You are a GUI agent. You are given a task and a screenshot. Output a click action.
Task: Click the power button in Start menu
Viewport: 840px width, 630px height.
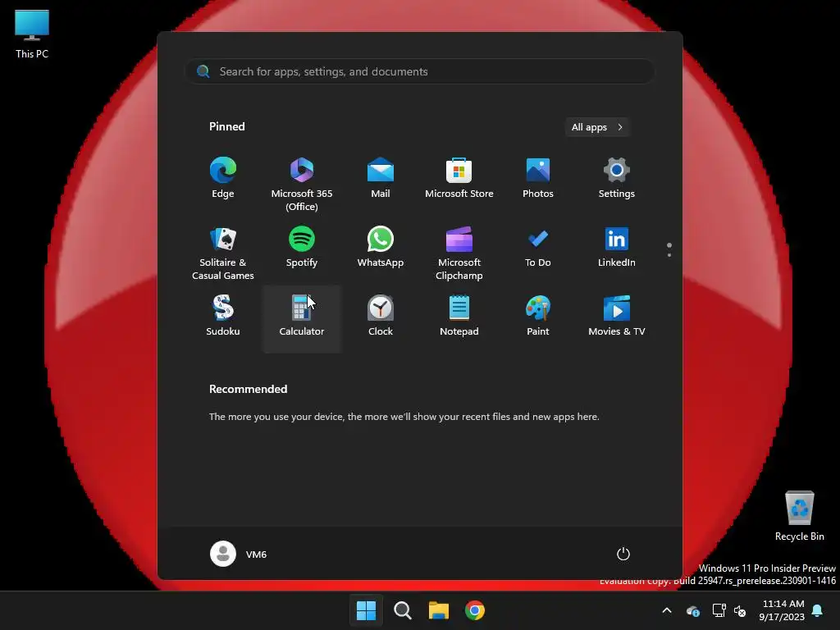click(x=623, y=554)
